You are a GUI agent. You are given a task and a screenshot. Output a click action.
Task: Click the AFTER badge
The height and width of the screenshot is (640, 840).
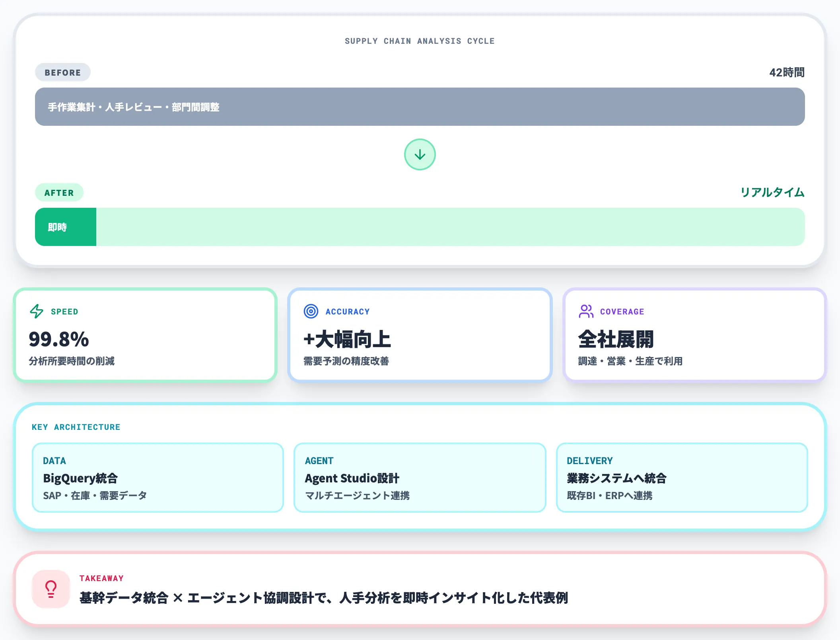(59, 192)
